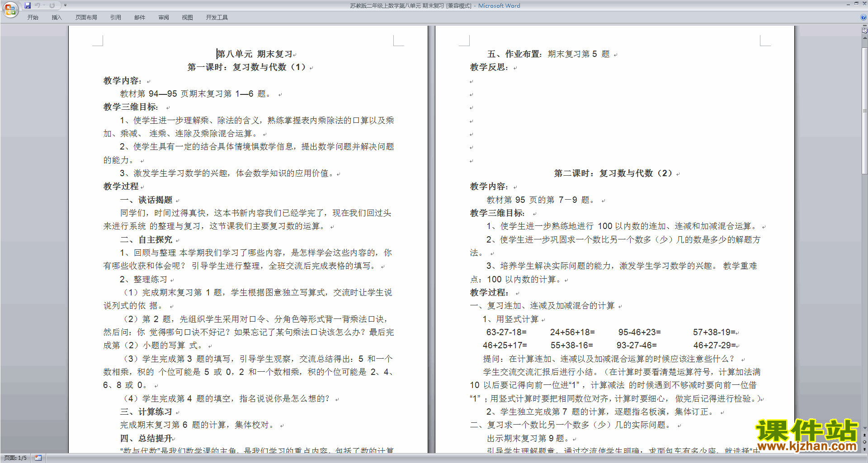Switch to the 页面布局 tab
Image resolution: width=868 pixels, height=463 pixels.
pyautogui.click(x=86, y=17)
